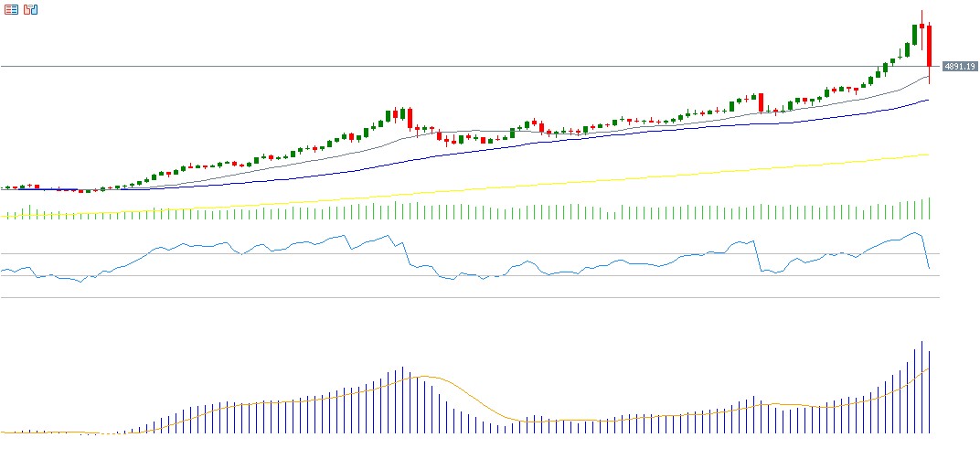This screenshot has width=980, height=459.
Task: Open the Depth of Market icon
Action: (x=30, y=10)
